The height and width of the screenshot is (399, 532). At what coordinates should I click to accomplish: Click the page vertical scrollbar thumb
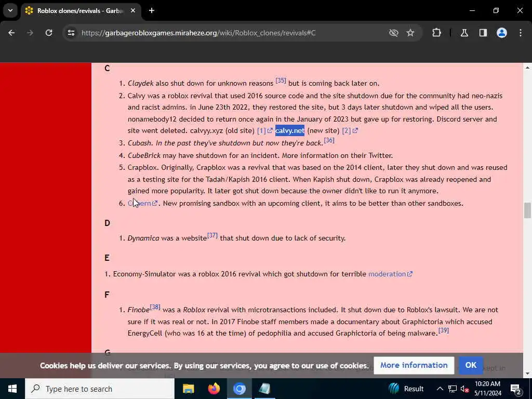(527, 210)
